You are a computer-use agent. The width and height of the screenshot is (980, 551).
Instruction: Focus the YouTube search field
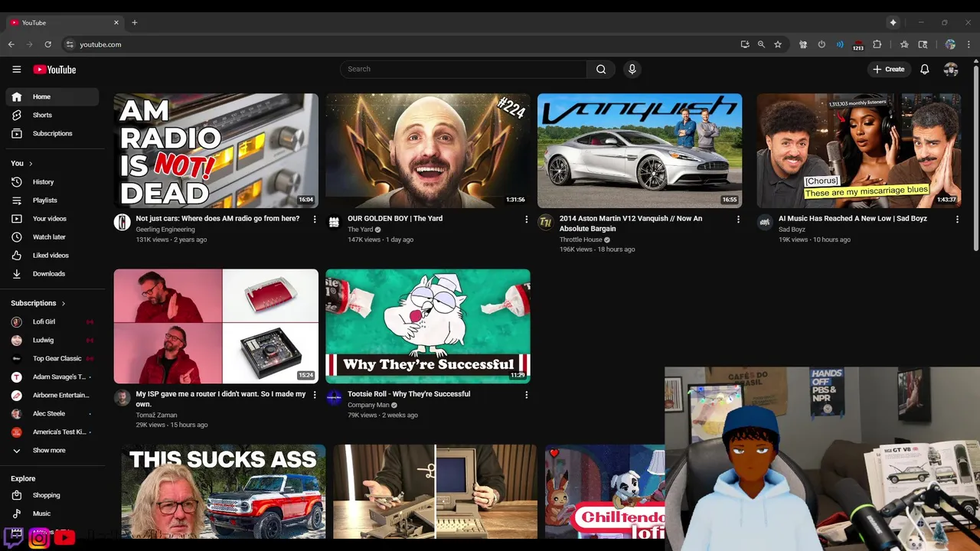(463, 69)
